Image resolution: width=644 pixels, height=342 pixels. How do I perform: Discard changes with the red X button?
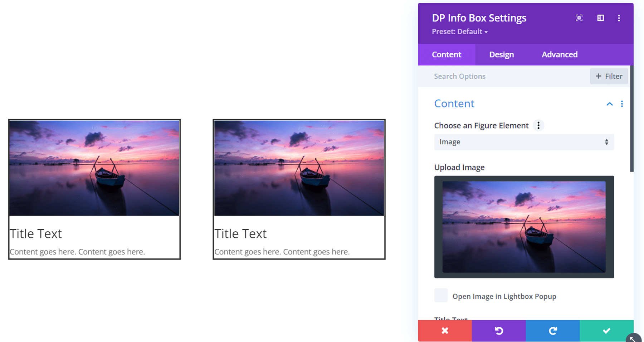[445, 331]
